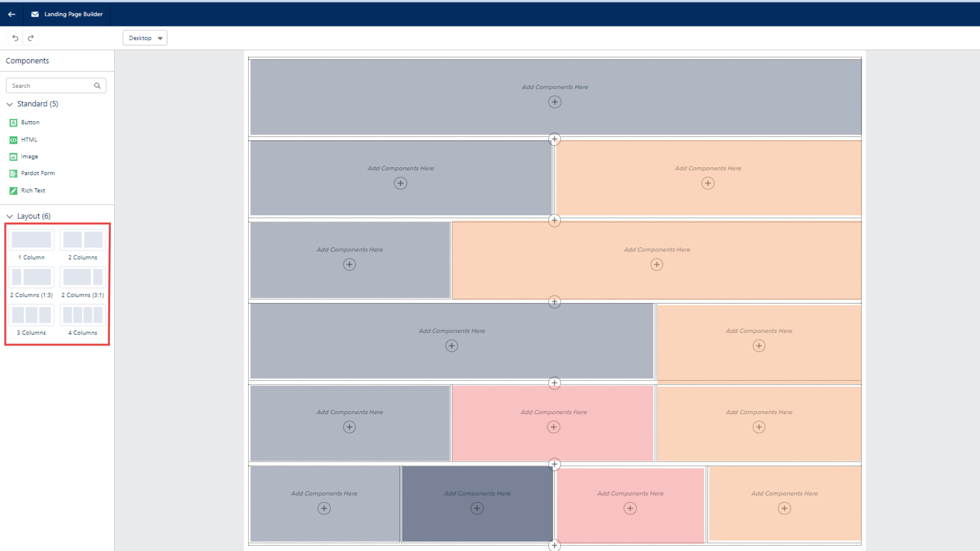The width and height of the screenshot is (980, 551).
Task: Choose the 1 Column layout thumbnail
Action: (31, 240)
